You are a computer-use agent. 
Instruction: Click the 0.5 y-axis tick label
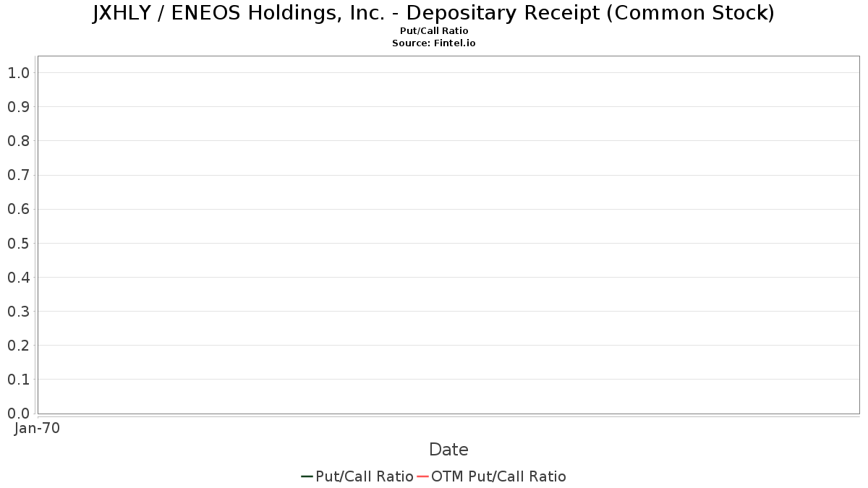18,244
